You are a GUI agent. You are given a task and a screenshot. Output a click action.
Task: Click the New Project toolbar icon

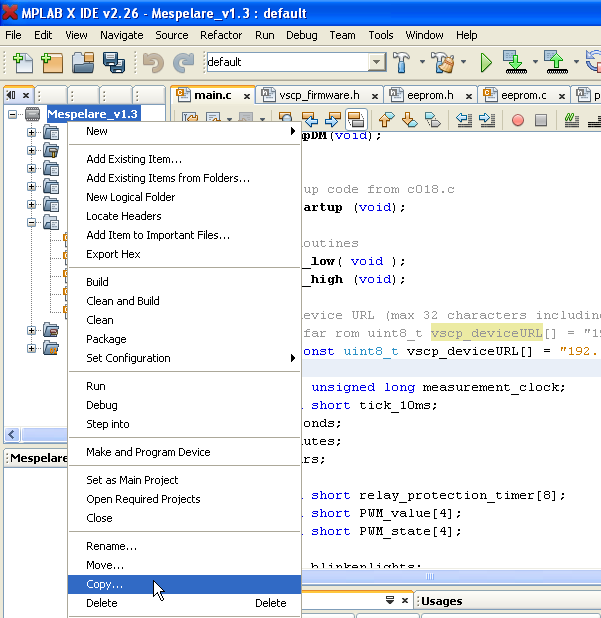click(52, 62)
